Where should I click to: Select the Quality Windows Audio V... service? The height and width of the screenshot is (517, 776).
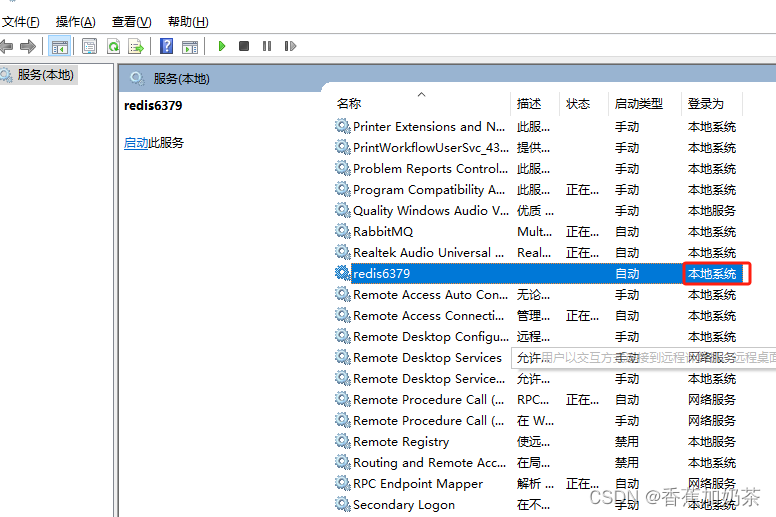[431, 211]
